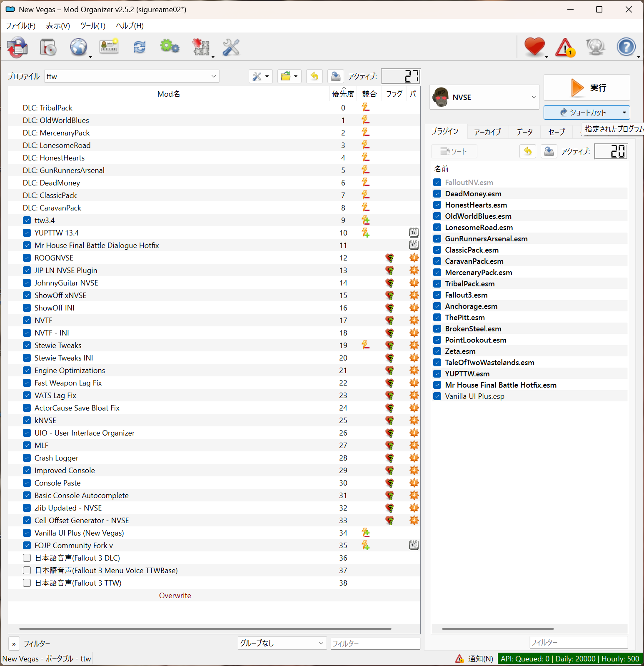
Task: Click the Install Mod from archive icon
Action: tap(17, 47)
